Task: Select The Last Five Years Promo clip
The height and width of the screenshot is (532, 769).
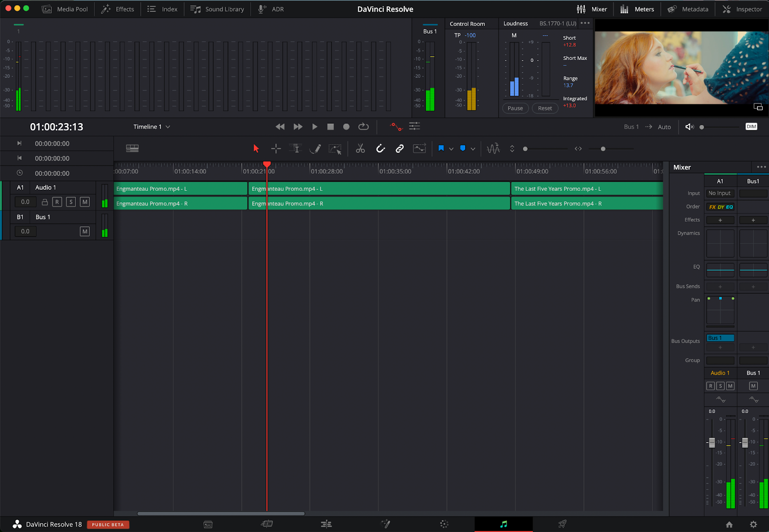Action: pos(586,188)
